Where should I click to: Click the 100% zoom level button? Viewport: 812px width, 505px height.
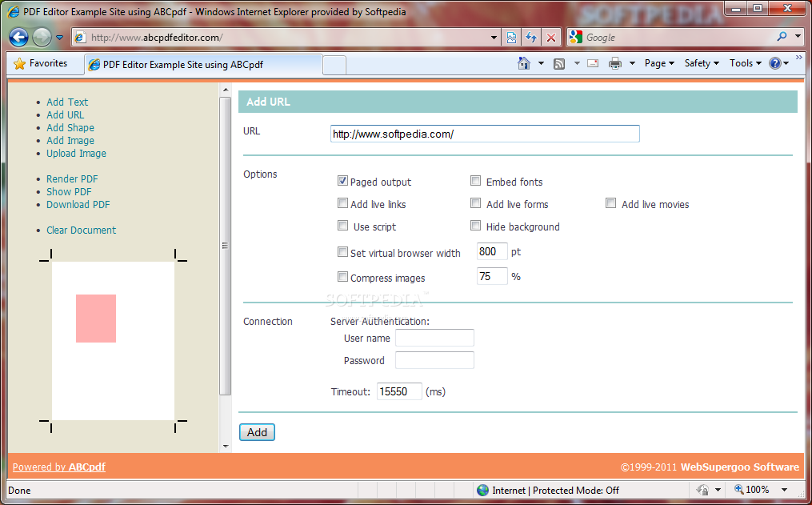(x=752, y=490)
